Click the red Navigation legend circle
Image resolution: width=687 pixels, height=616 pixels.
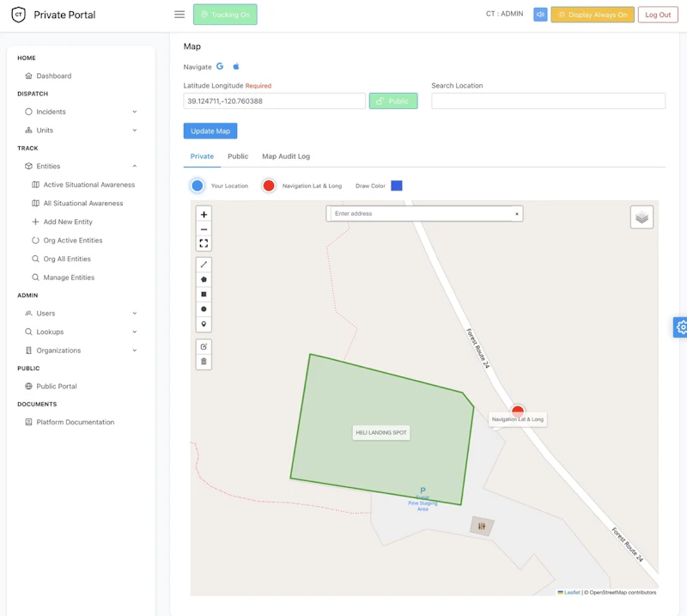(269, 186)
